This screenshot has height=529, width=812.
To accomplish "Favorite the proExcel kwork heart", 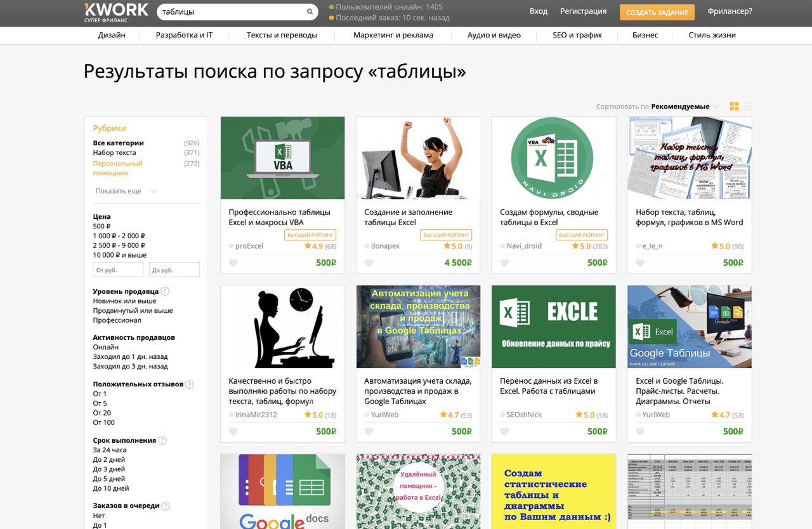I will pos(233,263).
